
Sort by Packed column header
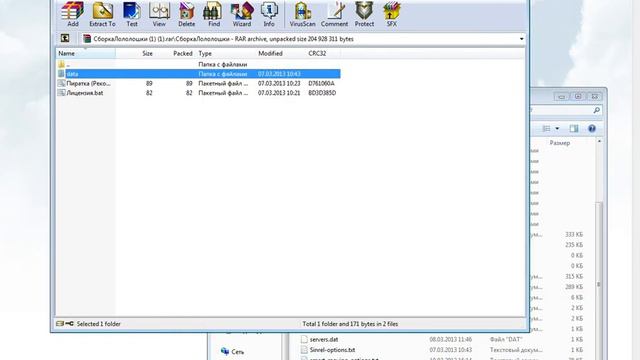point(182,53)
